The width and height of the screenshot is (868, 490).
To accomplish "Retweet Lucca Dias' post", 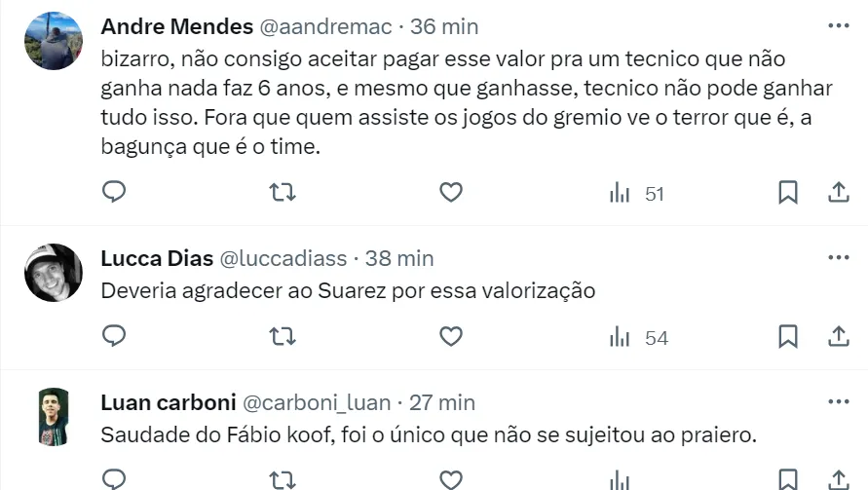I will coord(282,337).
